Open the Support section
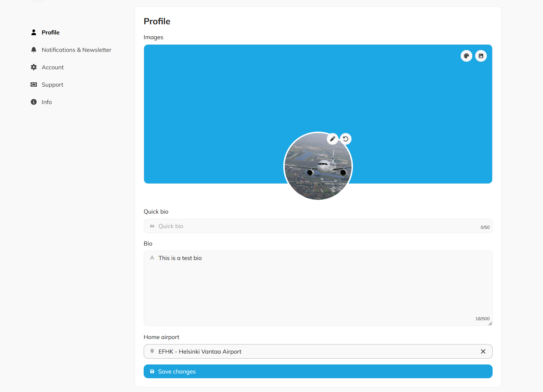The width and height of the screenshot is (543, 392). click(x=52, y=84)
